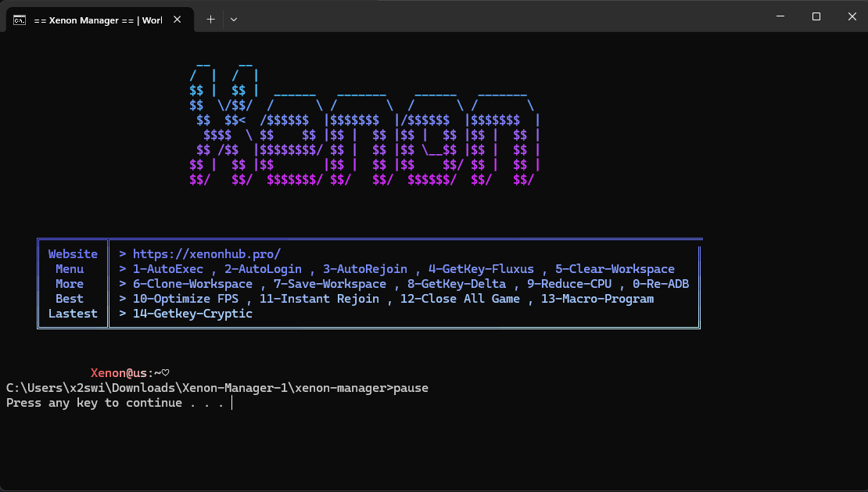Click the '0-Re-ADB' option text
The width and height of the screenshot is (868, 492).
tap(661, 284)
